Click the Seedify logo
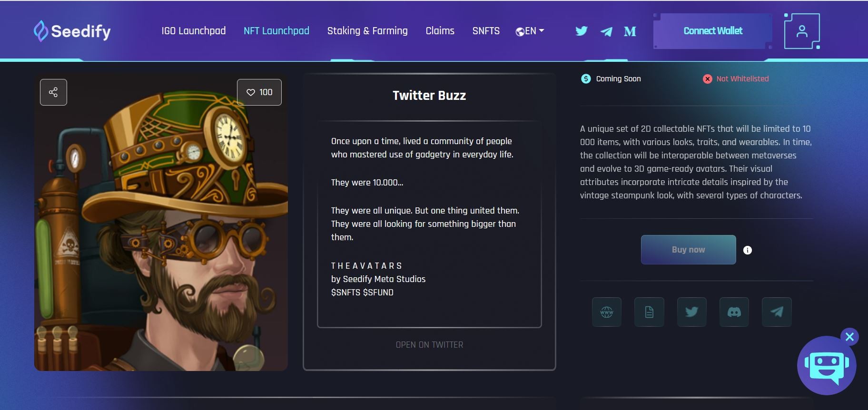868x410 pixels. (72, 31)
